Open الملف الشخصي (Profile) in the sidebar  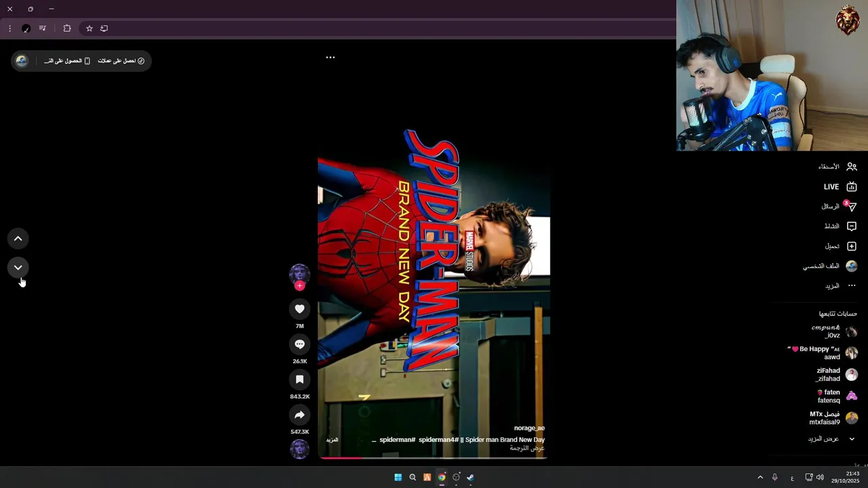pyautogui.click(x=830, y=266)
